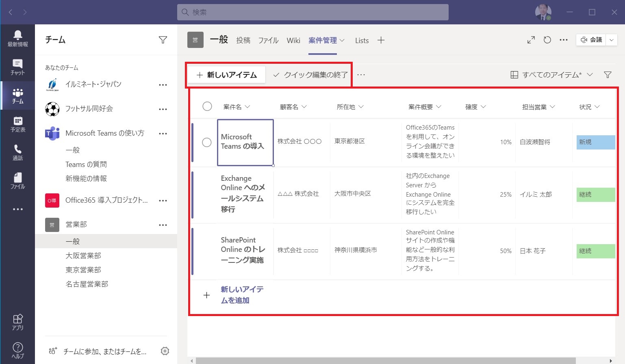This screenshot has height=364, width=625.
Task: Open more options for 営業部 team
Action: [163, 225]
